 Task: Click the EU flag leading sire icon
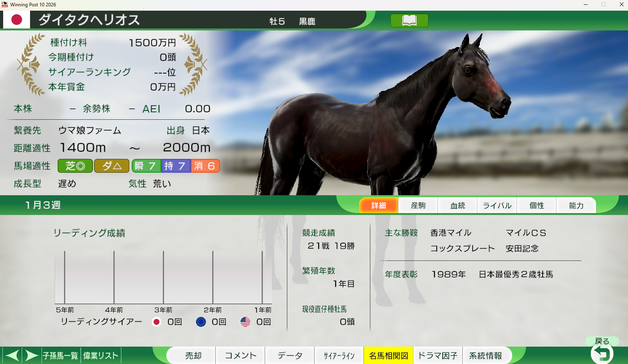pos(201,322)
